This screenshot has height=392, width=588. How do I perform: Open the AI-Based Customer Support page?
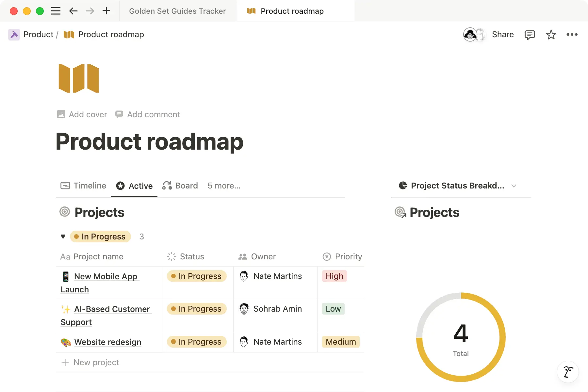point(112,309)
